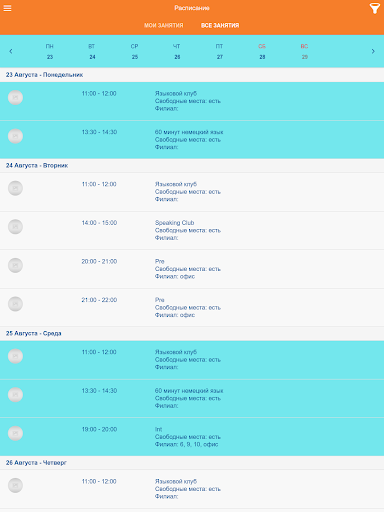The width and height of the screenshot is (384, 512).
Task: Tap avatar of Wednesday 13:30 German lesson
Action: 15,395
